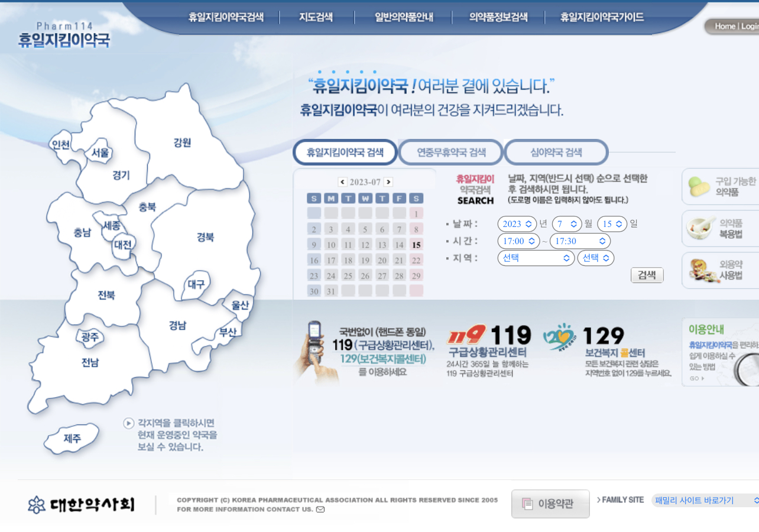
Task: Select day 15 in the calendar
Action: pyautogui.click(x=416, y=245)
